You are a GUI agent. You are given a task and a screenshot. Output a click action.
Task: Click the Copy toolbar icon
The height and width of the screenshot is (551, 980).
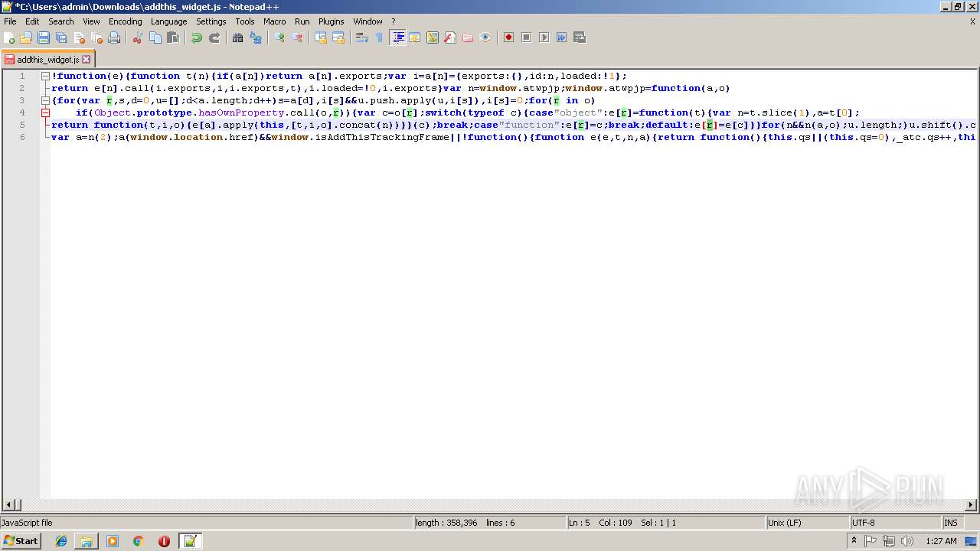click(x=155, y=37)
